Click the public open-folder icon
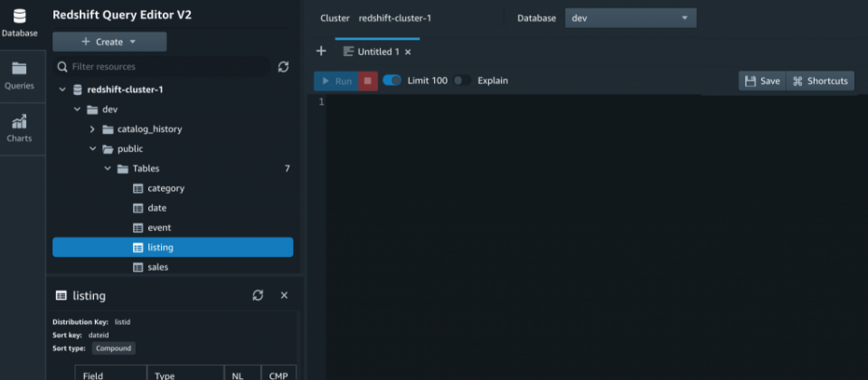The height and width of the screenshot is (380, 868). pos(108,149)
